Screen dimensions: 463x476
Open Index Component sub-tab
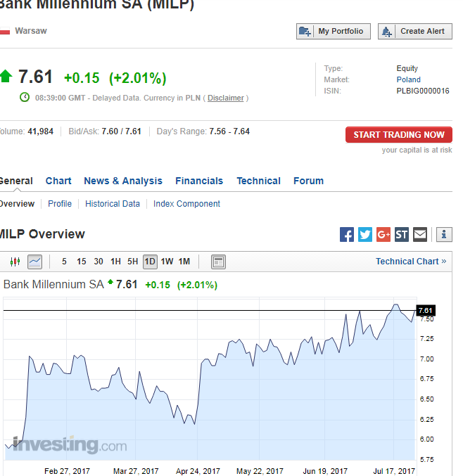186,204
